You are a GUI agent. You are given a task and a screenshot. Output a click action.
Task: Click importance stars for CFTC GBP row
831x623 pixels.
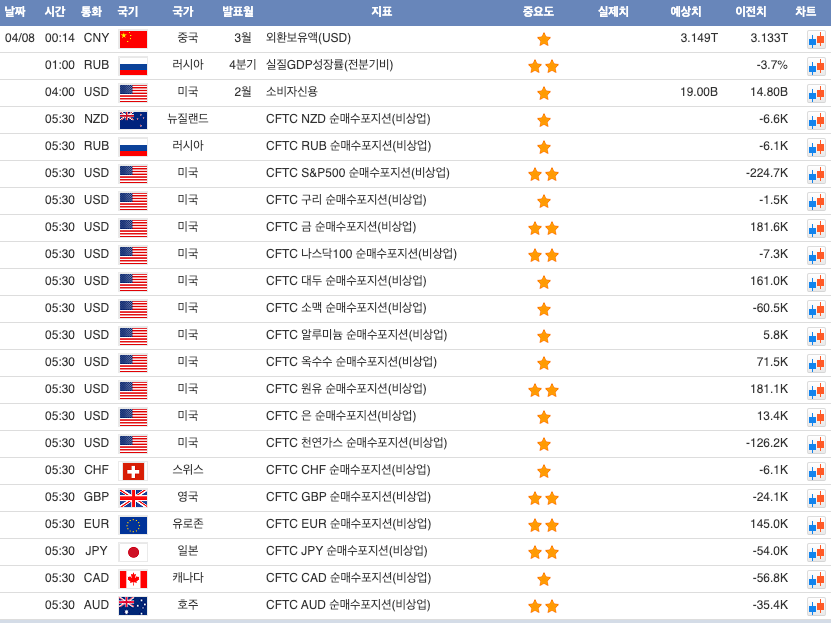(x=543, y=498)
